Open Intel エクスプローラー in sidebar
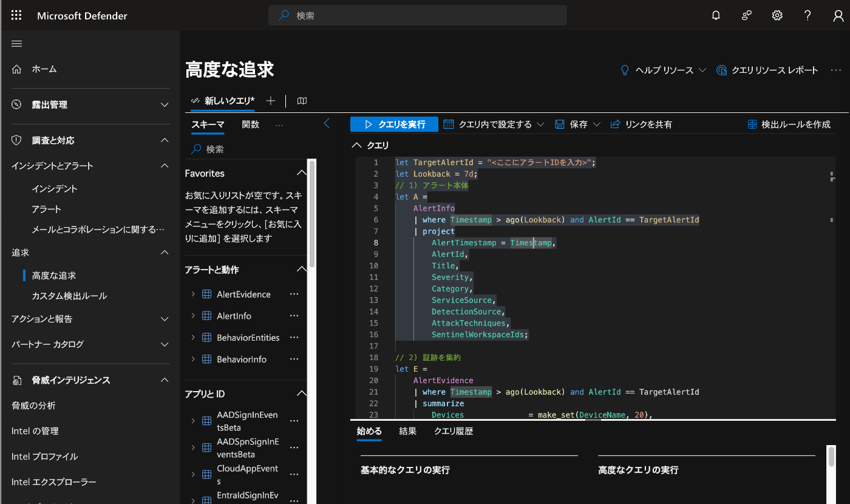 coord(53,482)
